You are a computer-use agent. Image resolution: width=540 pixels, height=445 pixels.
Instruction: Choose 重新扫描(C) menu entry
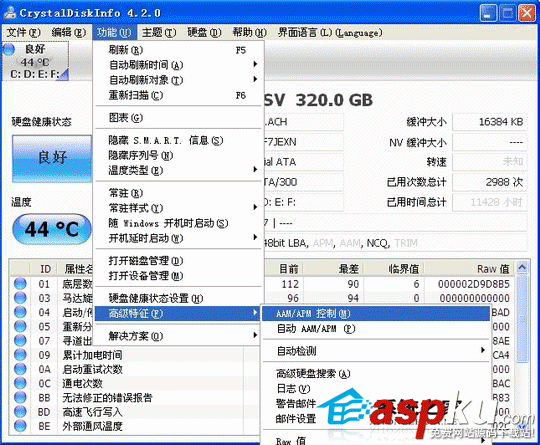(178, 95)
